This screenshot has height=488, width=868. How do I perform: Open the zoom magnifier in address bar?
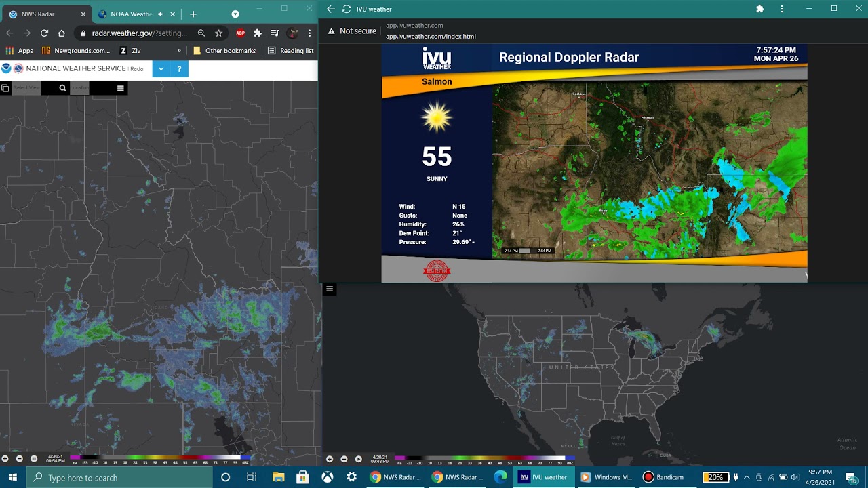click(x=201, y=33)
